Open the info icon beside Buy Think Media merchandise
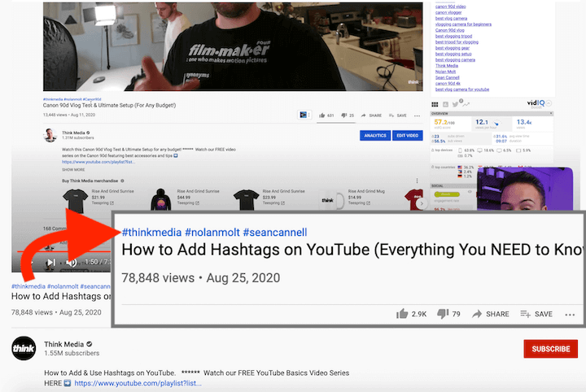The height and width of the screenshot is (392, 586). pos(122,181)
